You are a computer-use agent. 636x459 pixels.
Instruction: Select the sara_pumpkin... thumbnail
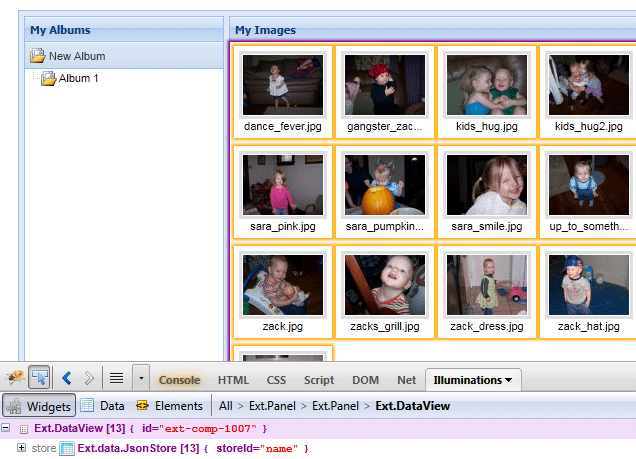[385, 192]
